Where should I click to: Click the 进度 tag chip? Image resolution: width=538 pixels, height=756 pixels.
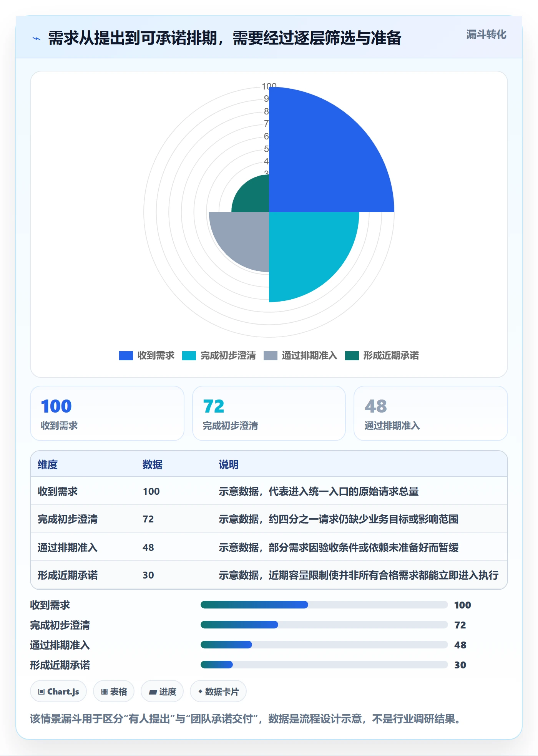tap(162, 691)
